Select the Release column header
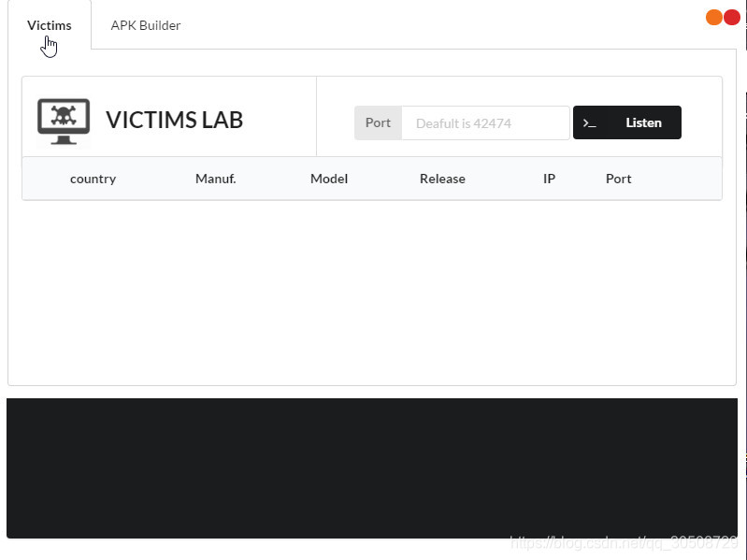The image size is (747, 560). tap(442, 179)
